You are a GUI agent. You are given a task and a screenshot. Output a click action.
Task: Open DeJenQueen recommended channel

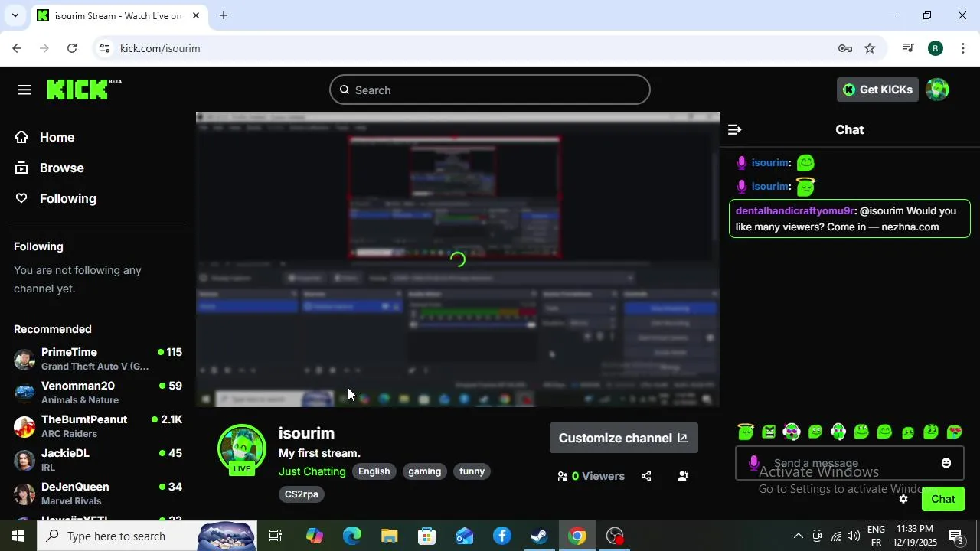(98, 494)
